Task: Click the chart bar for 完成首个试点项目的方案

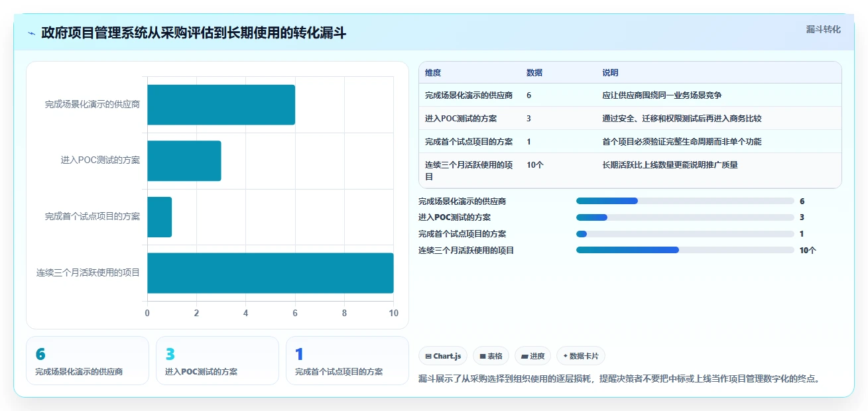Action: pos(159,217)
